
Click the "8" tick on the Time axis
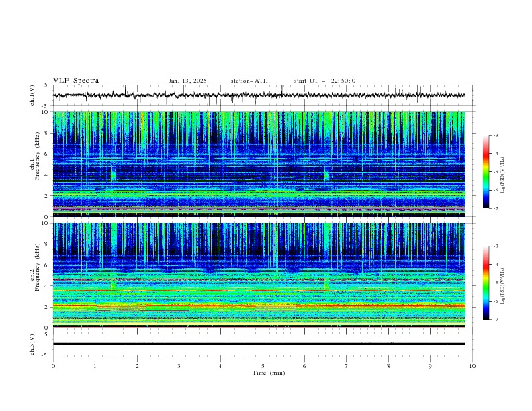tap(388, 366)
